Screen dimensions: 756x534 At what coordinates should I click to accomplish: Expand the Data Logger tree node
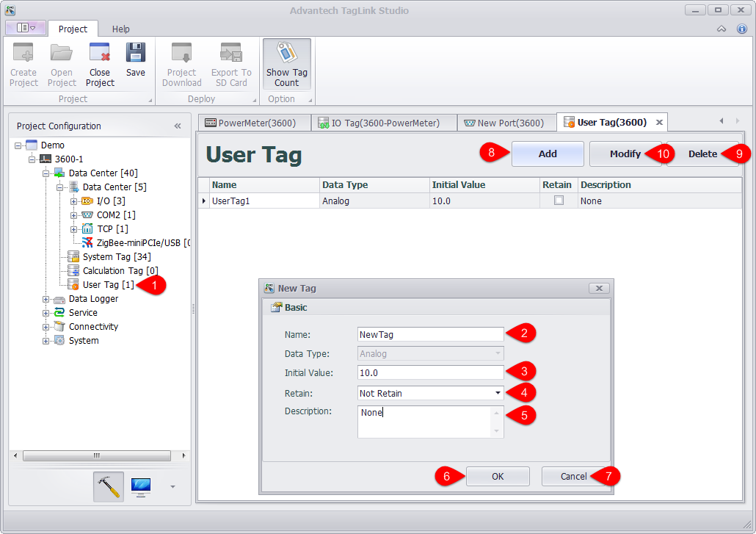pos(46,299)
